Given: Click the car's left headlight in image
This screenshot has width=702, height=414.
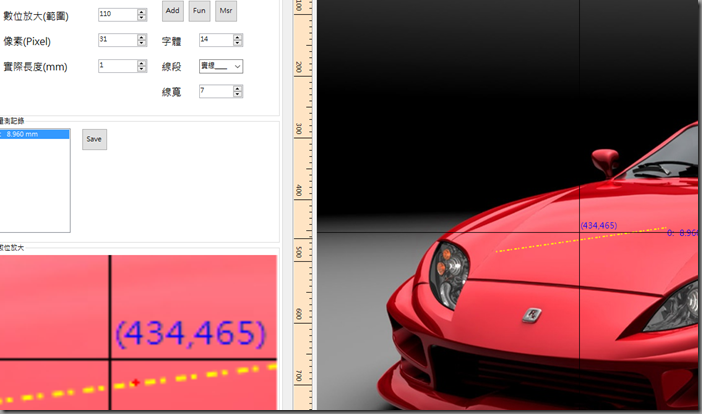Looking at the screenshot, I should (449, 275).
